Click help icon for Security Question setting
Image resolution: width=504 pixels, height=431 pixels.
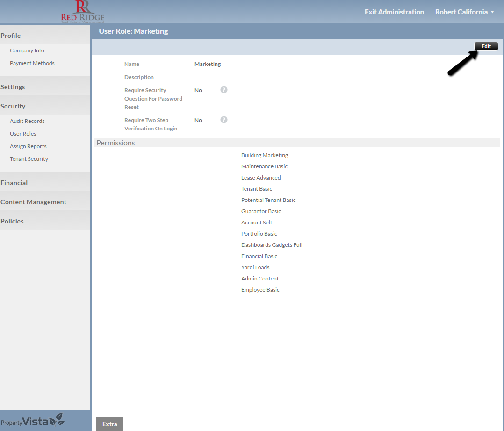(224, 90)
